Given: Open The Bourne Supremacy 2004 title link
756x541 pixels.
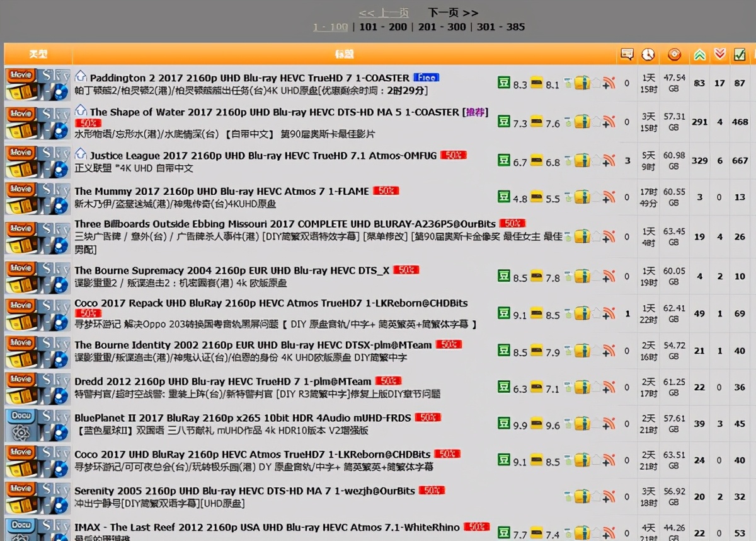Looking at the screenshot, I should 232,270.
